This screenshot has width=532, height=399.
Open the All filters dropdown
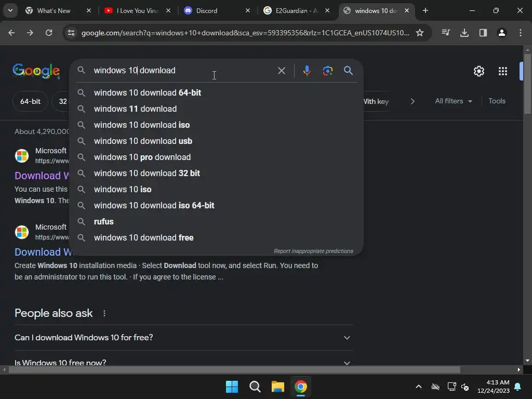(x=454, y=101)
